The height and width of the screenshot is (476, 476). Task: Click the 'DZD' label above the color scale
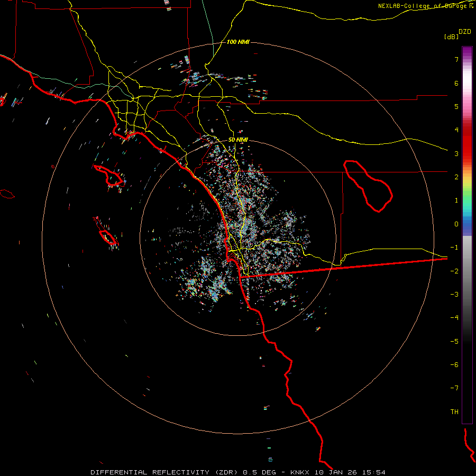(465, 32)
